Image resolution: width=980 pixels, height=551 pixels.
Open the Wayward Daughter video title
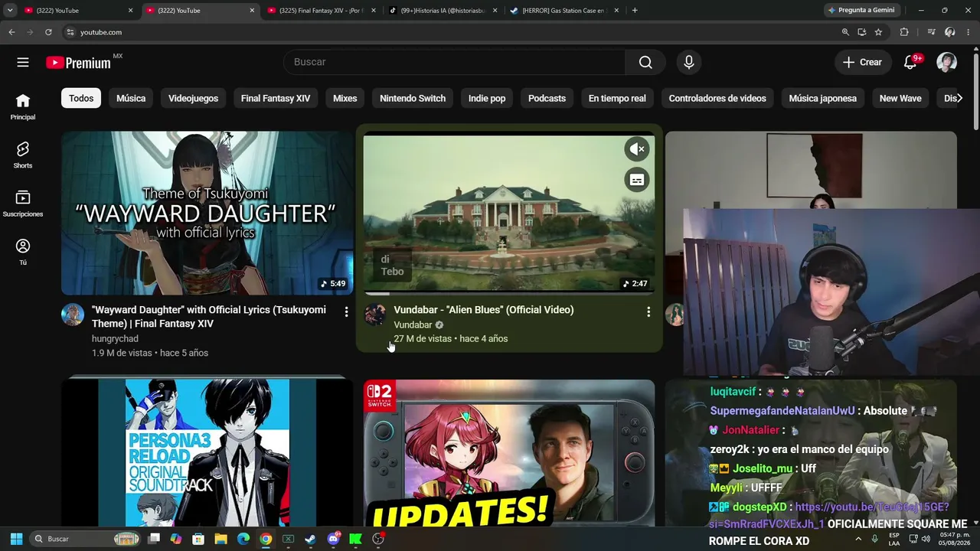click(x=209, y=317)
